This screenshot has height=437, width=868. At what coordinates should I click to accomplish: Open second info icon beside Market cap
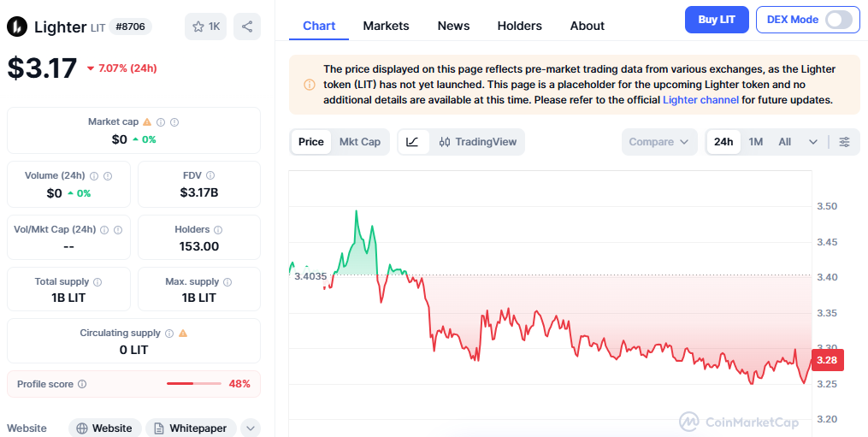pos(174,121)
